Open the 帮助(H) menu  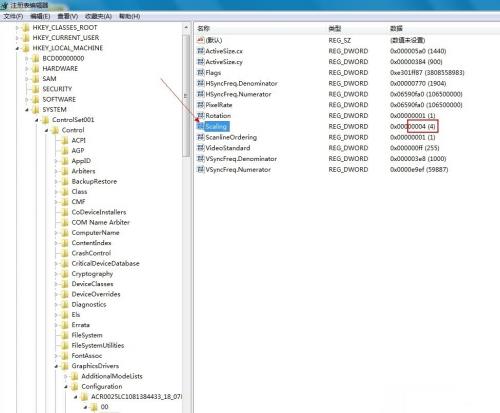click(129, 16)
